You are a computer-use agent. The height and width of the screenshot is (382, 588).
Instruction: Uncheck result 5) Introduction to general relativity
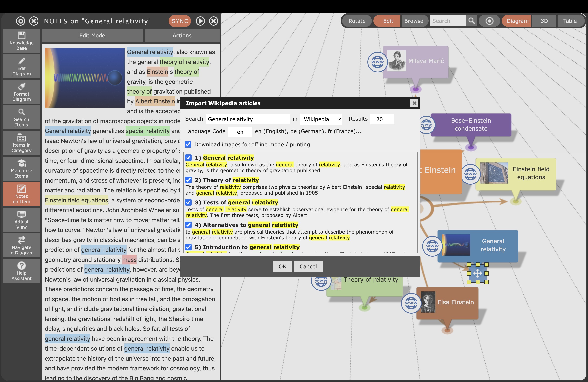(x=189, y=247)
